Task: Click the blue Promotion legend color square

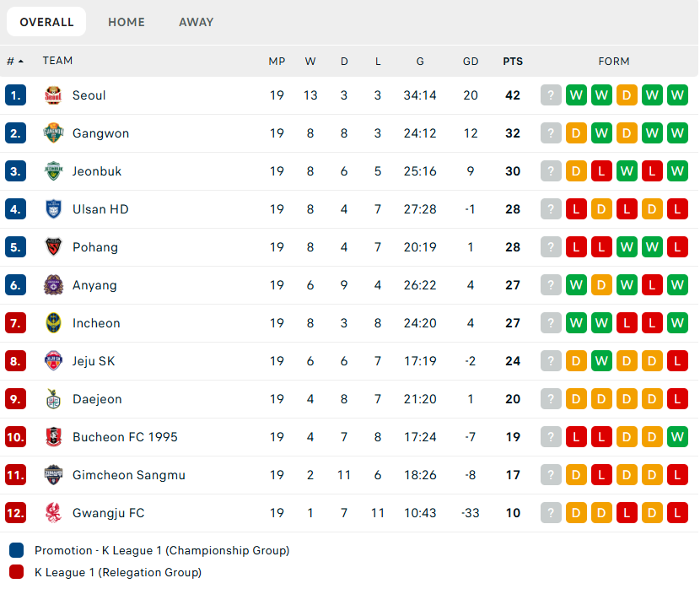Action: (x=16, y=550)
